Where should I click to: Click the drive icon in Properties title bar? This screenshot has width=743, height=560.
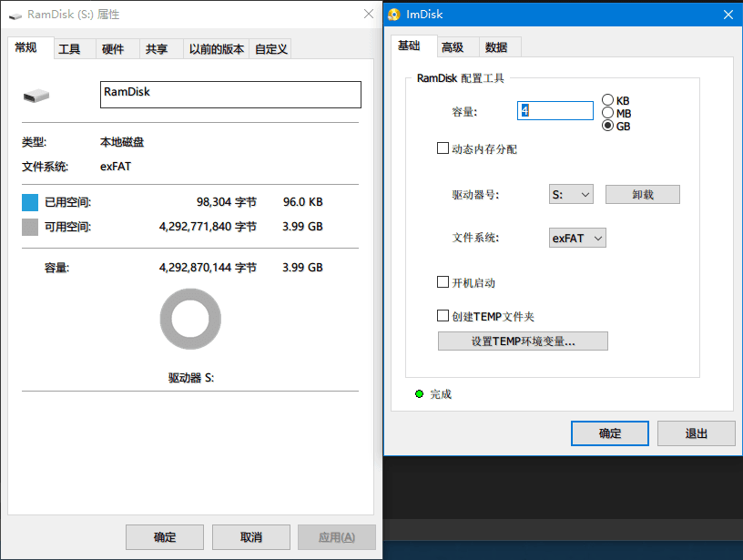click(15, 16)
